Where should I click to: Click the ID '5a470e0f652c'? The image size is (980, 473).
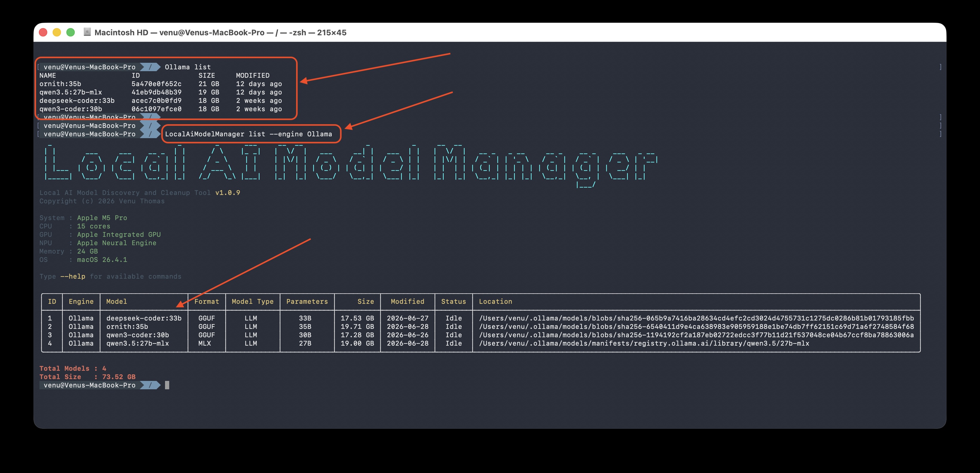(156, 84)
